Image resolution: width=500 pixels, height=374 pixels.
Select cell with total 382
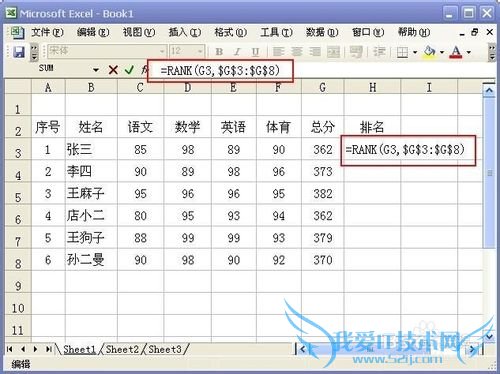point(322,194)
